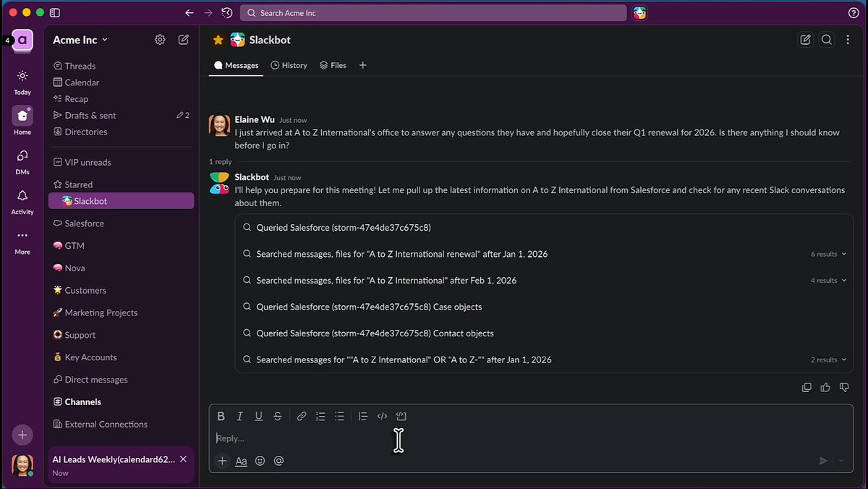
Task: Open the emoji picker in composer
Action: click(x=260, y=461)
